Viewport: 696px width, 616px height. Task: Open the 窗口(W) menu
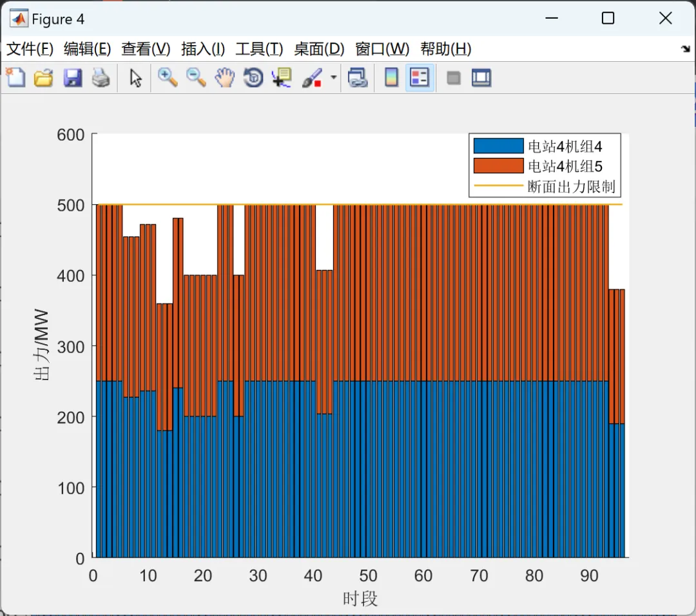click(x=382, y=48)
